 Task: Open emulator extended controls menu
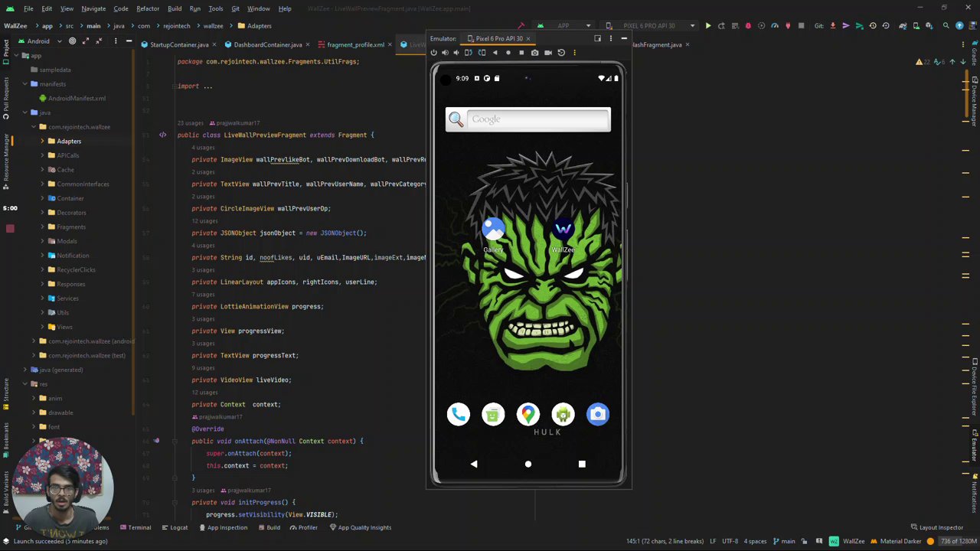tap(574, 53)
